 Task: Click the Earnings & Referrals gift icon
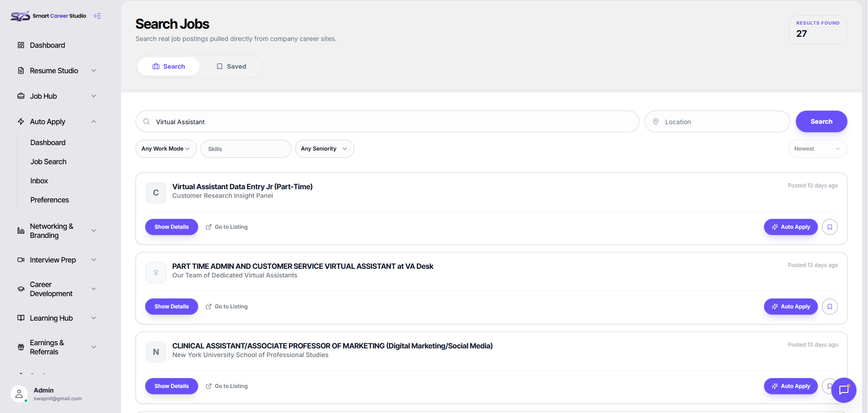[21, 347]
